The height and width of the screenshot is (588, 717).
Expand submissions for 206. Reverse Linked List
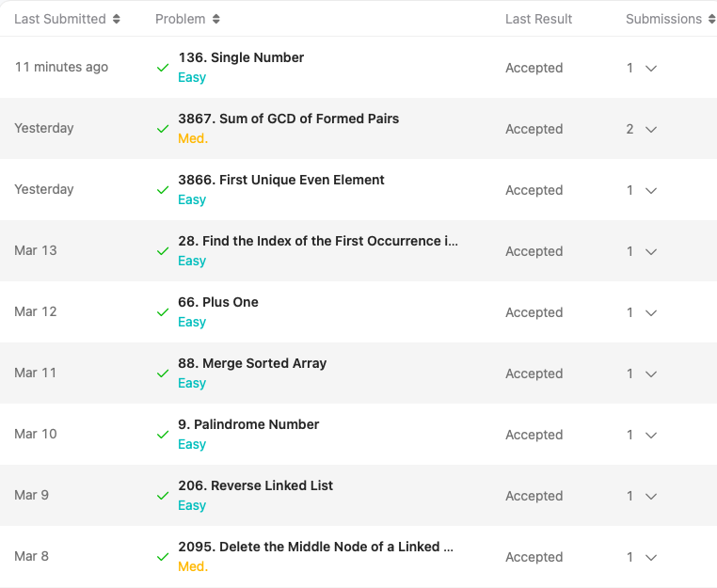pos(650,496)
